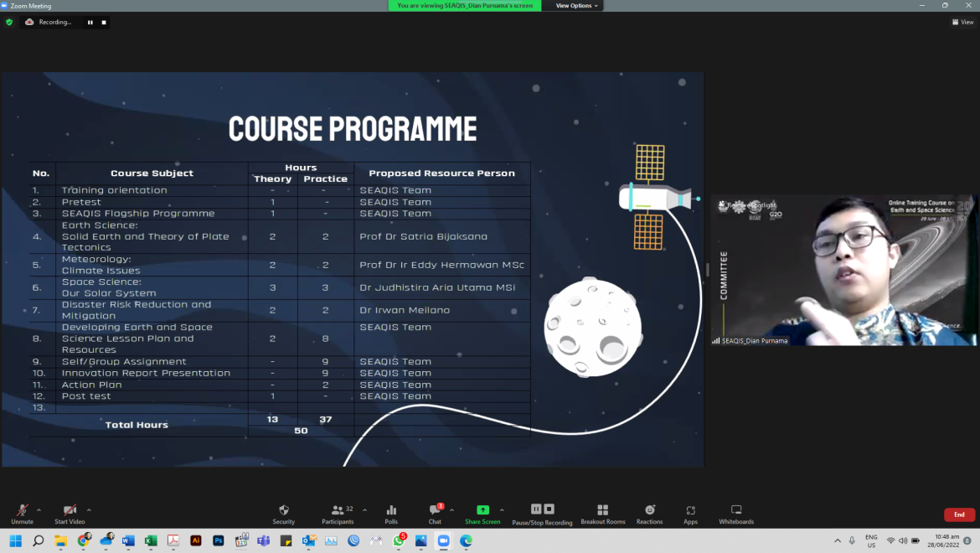This screenshot has width=980, height=553.
Task: Open Whiteboards
Action: click(736, 513)
